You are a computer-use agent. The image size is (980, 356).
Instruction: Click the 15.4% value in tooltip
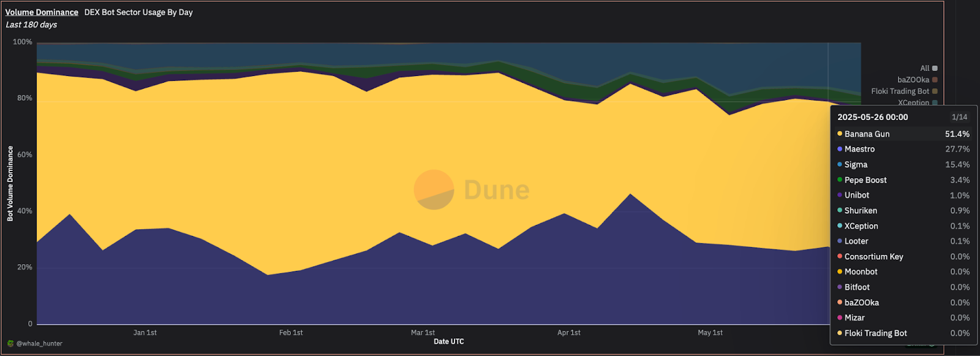tap(957, 164)
